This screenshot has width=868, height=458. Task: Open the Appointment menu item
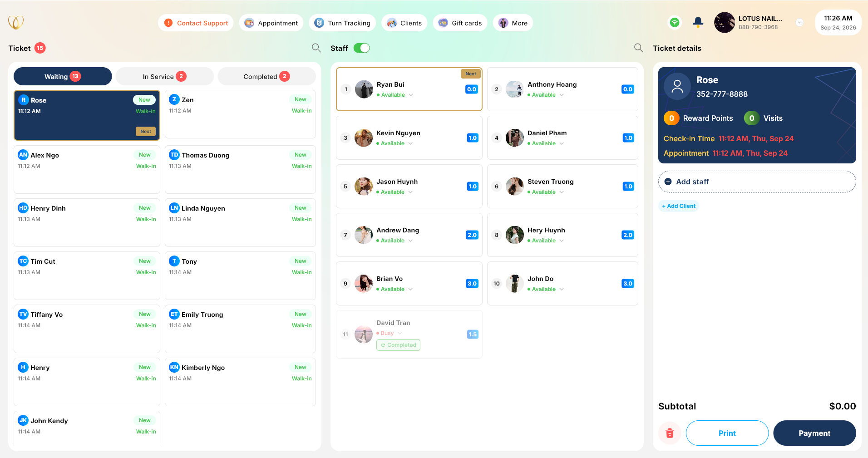271,23
